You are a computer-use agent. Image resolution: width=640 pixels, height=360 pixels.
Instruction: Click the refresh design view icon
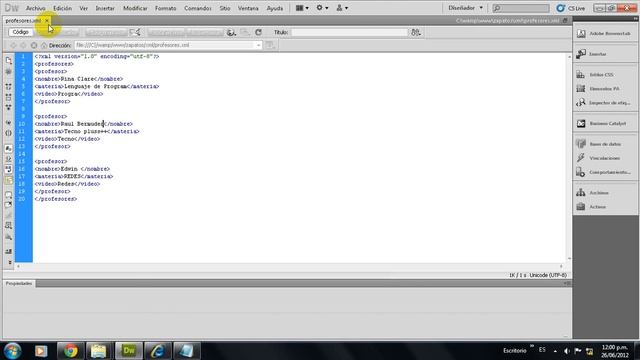[x=258, y=32]
